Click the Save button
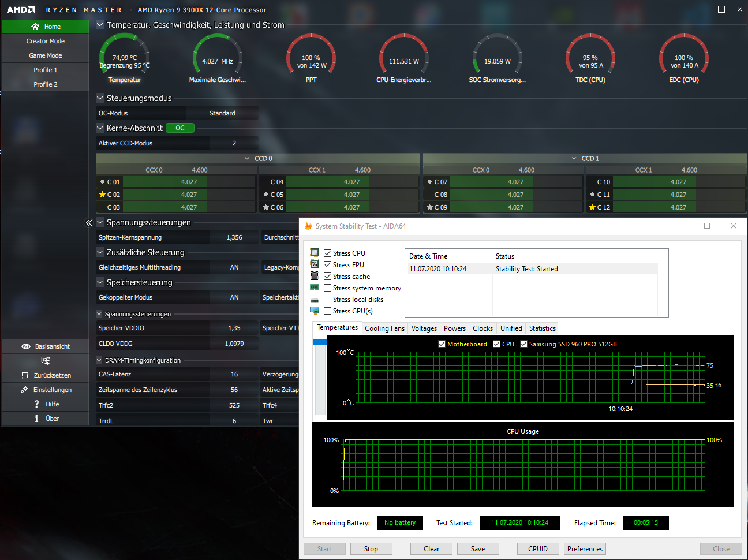748x560 pixels. tap(478, 549)
